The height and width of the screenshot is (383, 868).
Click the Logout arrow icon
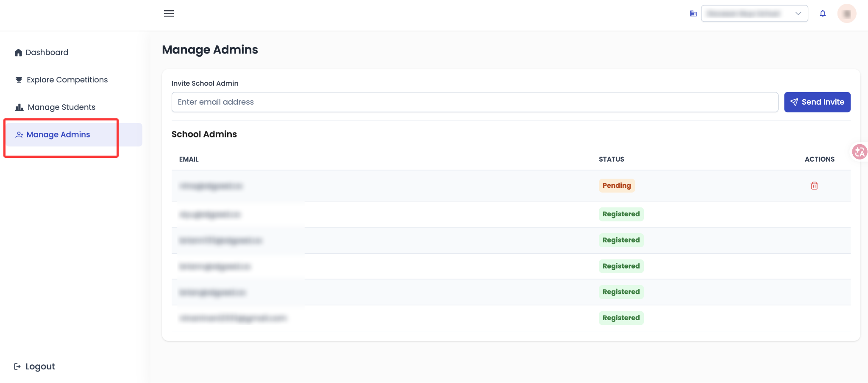tap(17, 366)
